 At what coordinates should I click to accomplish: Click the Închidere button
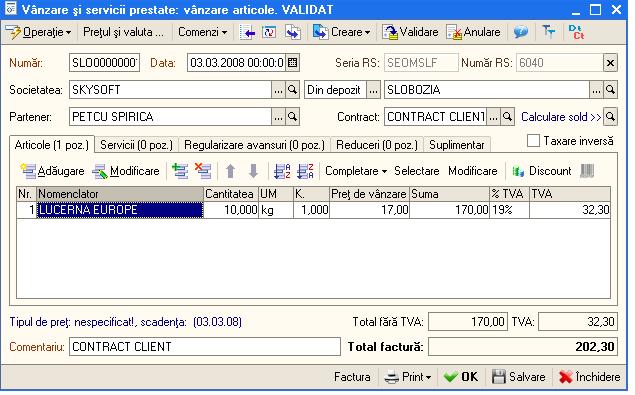(589, 377)
